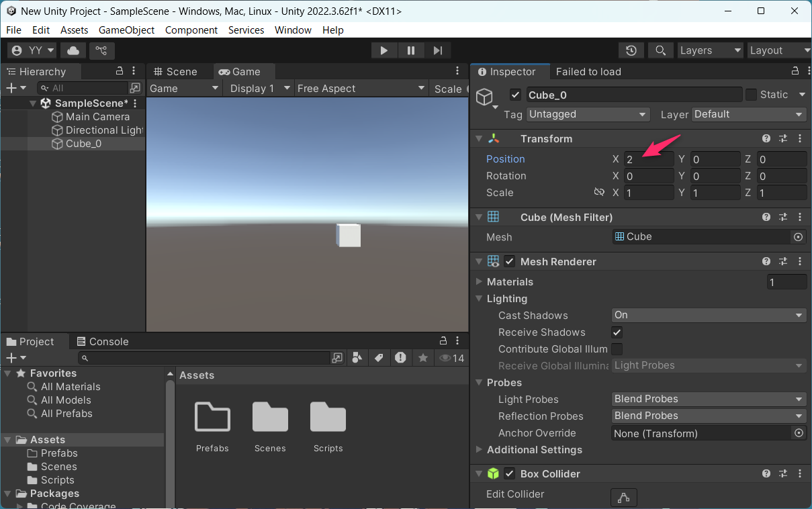
Task: Click the Play button in toolbar
Action: click(384, 50)
